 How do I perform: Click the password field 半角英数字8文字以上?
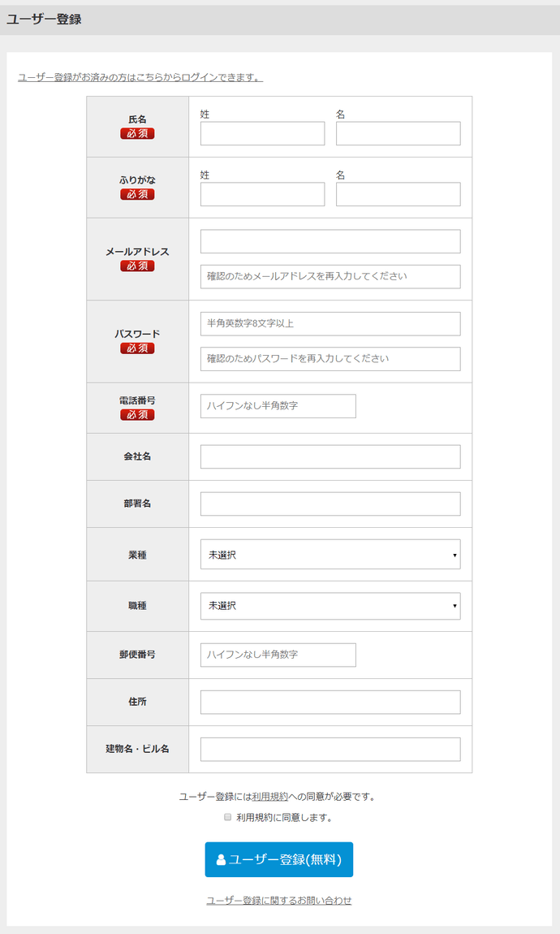tap(330, 323)
